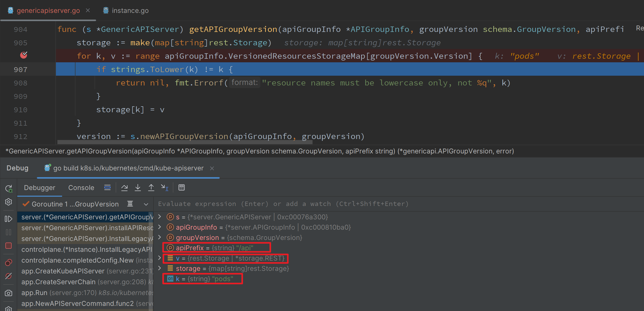
Task: Stop the debug session
Action: (x=9, y=246)
